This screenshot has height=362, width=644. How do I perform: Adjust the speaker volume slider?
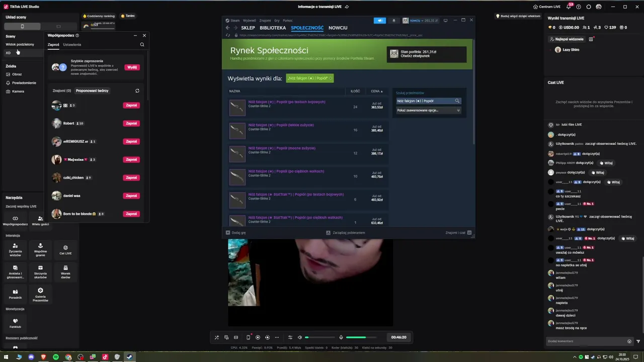(320, 337)
